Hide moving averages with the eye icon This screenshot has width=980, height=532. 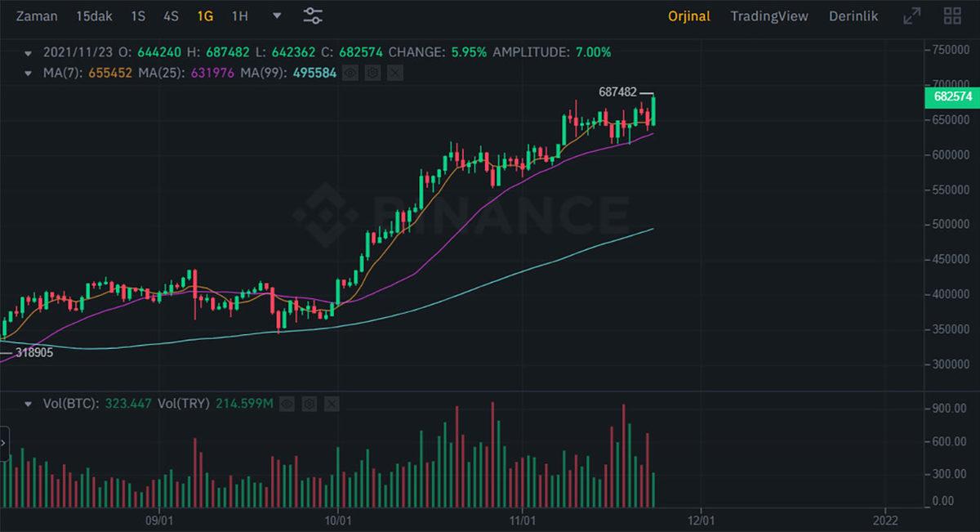coord(350,73)
